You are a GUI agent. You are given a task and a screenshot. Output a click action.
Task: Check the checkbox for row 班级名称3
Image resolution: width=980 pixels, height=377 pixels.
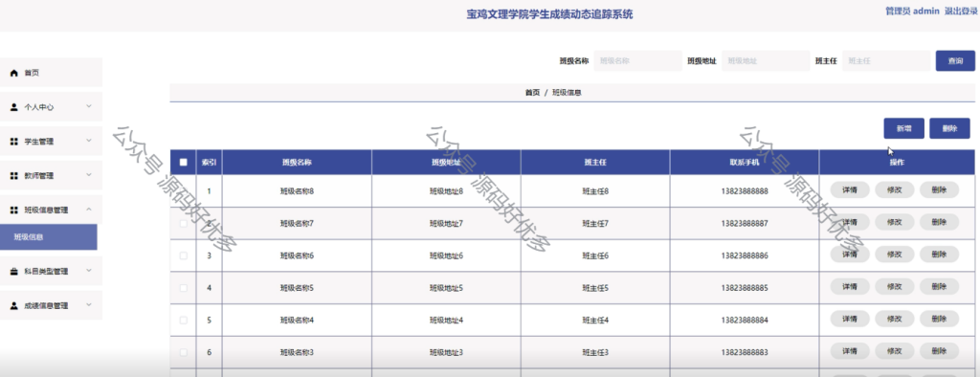tap(183, 353)
